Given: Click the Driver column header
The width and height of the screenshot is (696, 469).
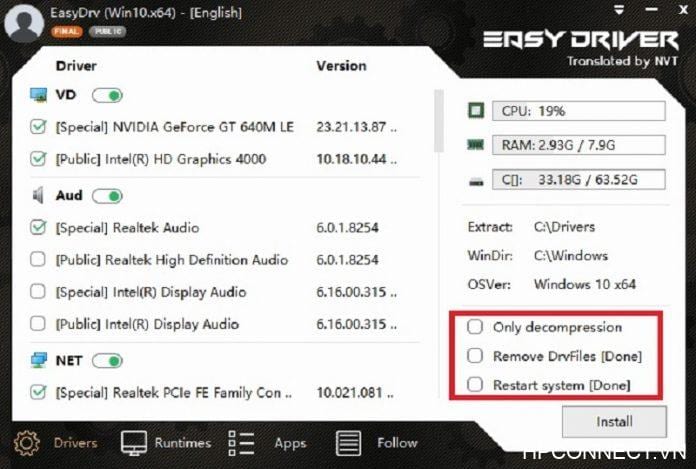Looking at the screenshot, I should point(76,66).
